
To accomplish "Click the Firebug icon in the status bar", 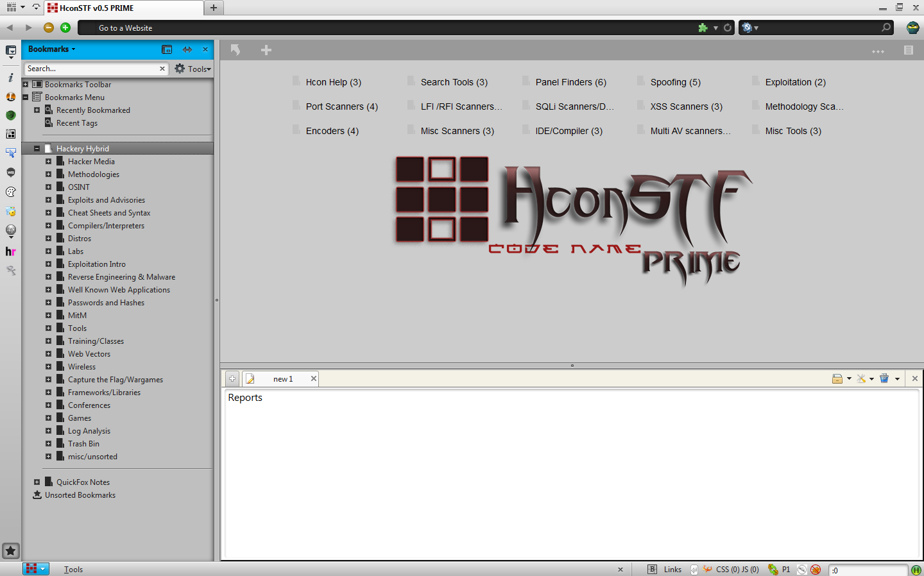I will [707, 570].
